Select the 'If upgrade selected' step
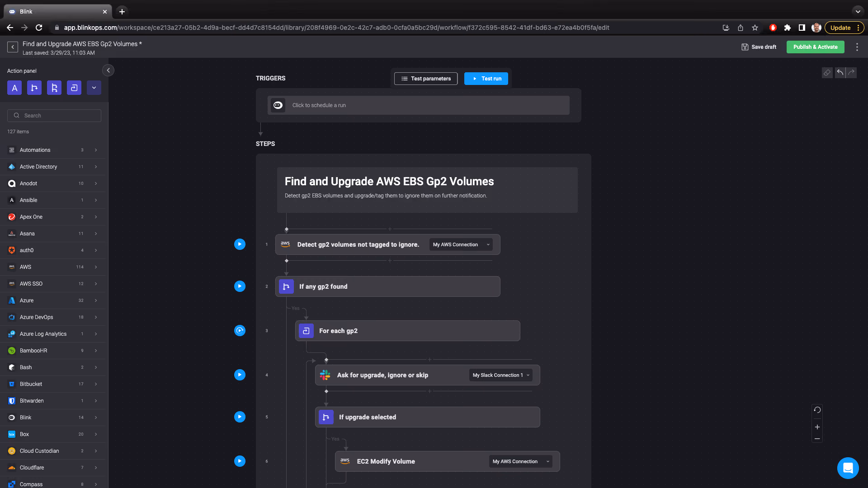This screenshot has width=868, height=488. pyautogui.click(x=427, y=417)
